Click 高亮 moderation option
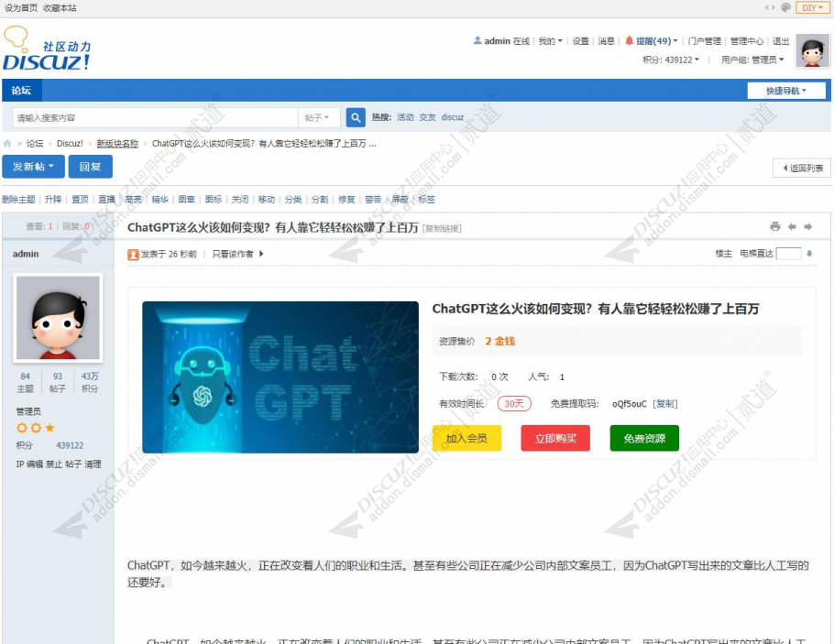This screenshot has width=834, height=644. pyautogui.click(x=134, y=200)
